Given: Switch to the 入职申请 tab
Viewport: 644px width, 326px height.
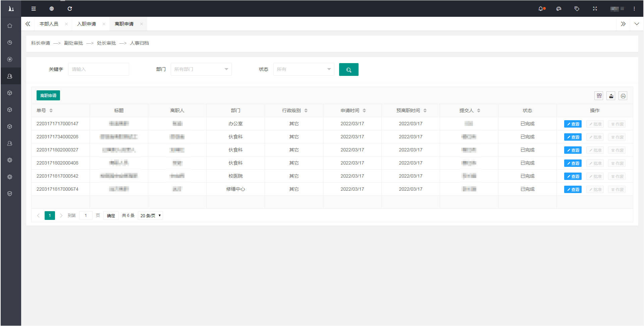Looking at the screenshot, I should pyautogui.click(x=87, y=24).
